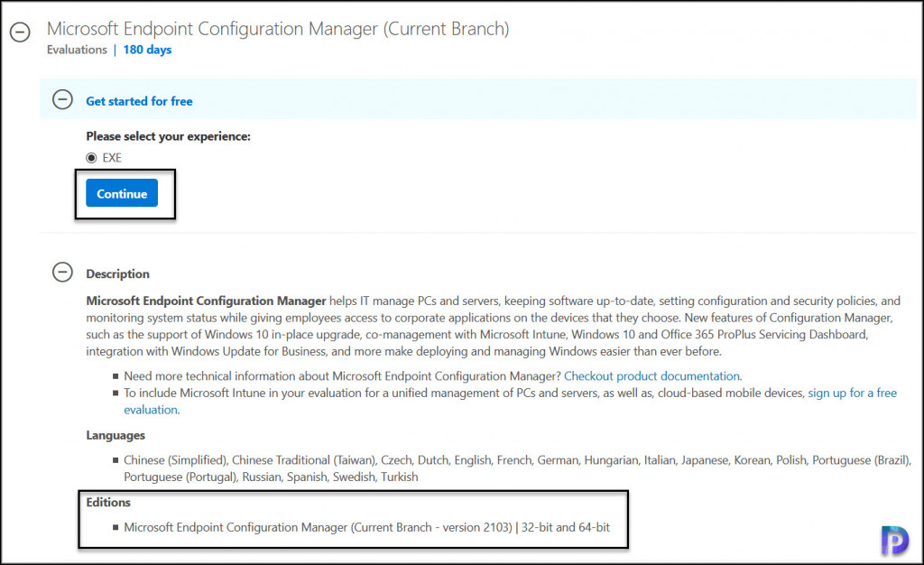Click the Continue button
The height and width of the screenshot is (565, 924).
point(122,193)
